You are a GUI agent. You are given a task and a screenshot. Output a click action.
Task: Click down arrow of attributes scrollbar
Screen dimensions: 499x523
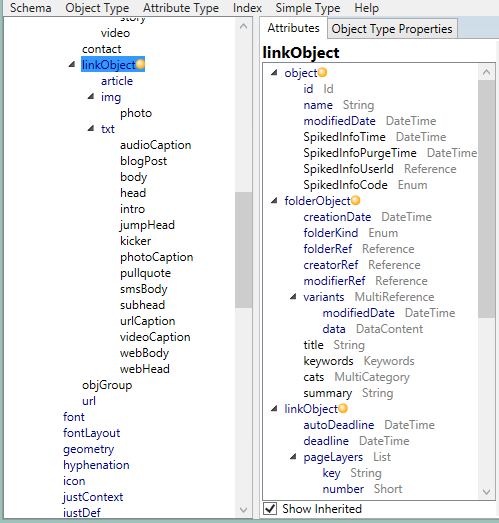[486, 492]
